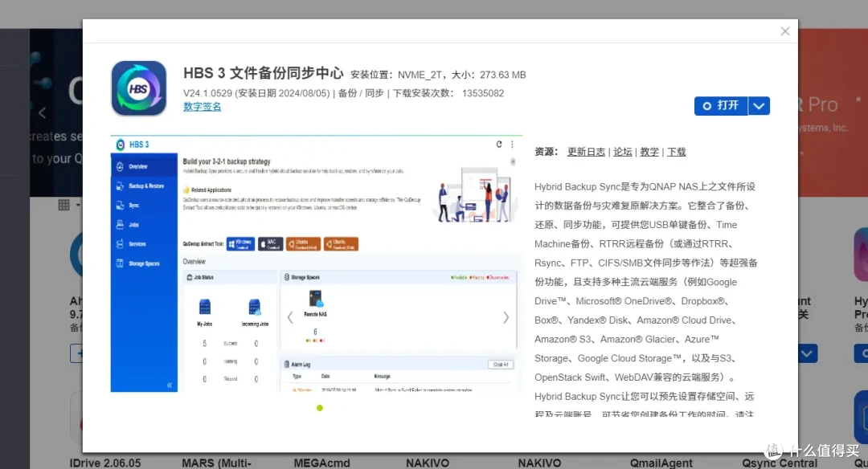This screenshot has width=868, height=469.
Task: Click the Incoming Jobs icon
Action: 255,307
